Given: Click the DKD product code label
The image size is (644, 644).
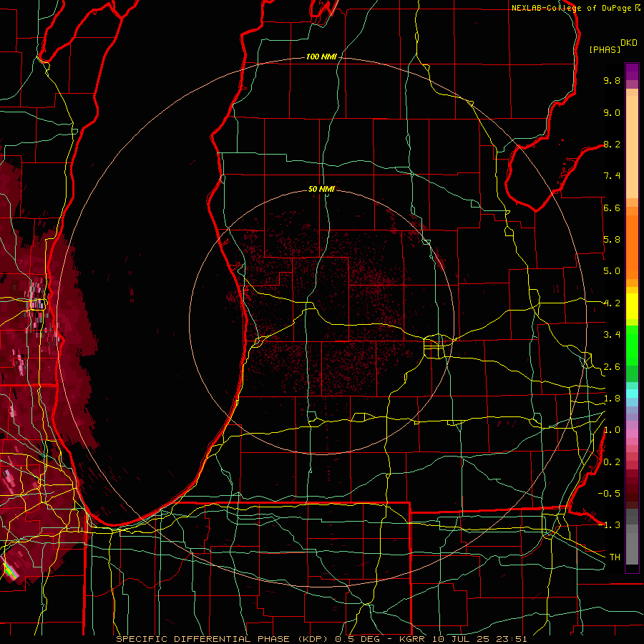Looking at the screenshot, I should point(629,43).
